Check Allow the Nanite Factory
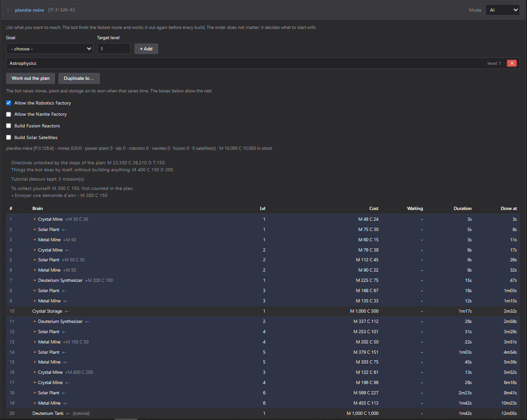Screen dimensions: 527x420 (9, 114)
